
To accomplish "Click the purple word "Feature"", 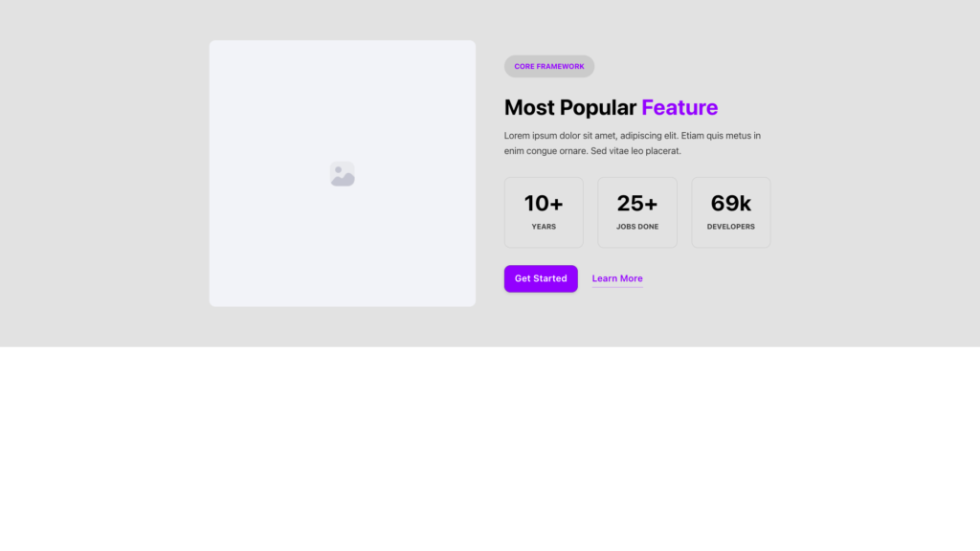I will [679, 107].
